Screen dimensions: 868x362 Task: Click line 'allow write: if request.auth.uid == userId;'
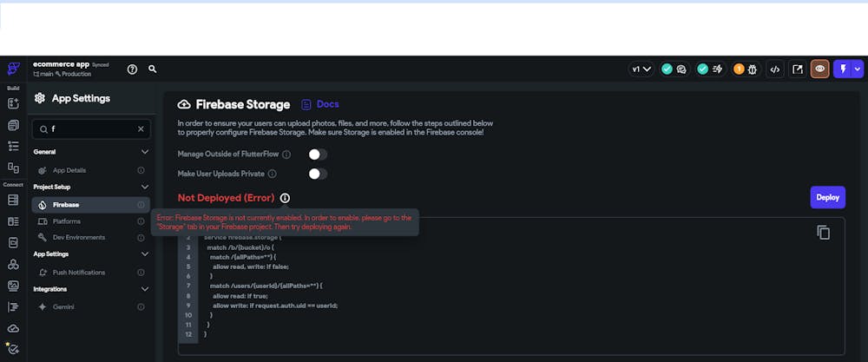[275, 306]
